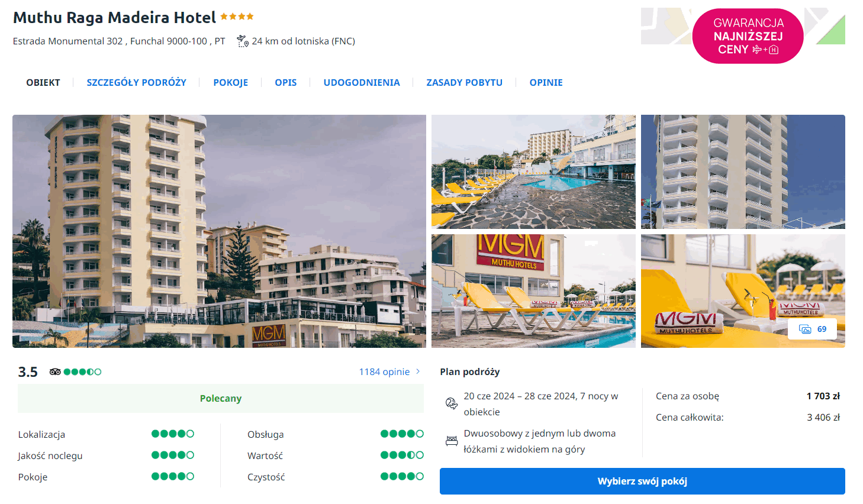Click the airport distance icon near FNC
The width and height of the screenshot is (863, 504).
click(x=243, y=41)
